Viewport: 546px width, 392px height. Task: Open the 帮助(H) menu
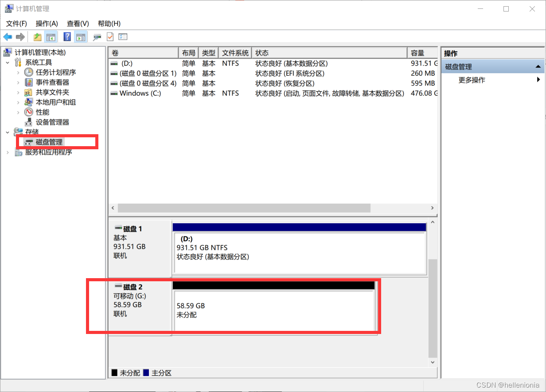tap(109, 23)
